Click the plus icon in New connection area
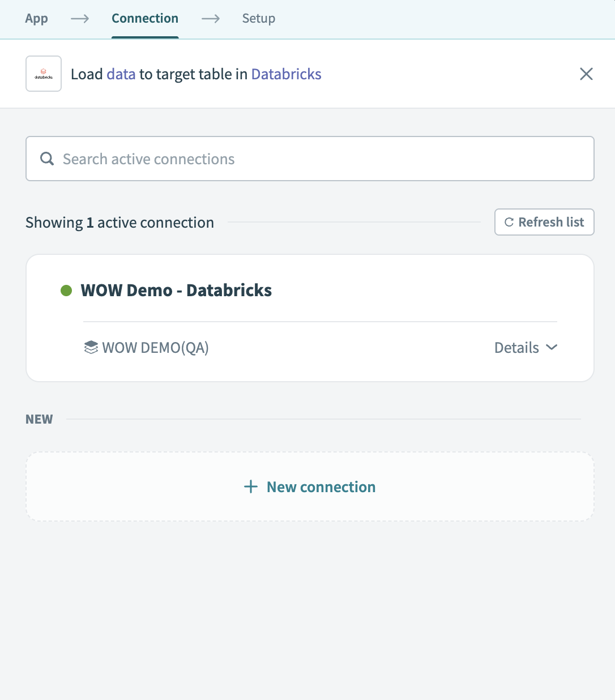Image resolution: width=615 pixels, height=700 pixels. click(x=250, y=486)
